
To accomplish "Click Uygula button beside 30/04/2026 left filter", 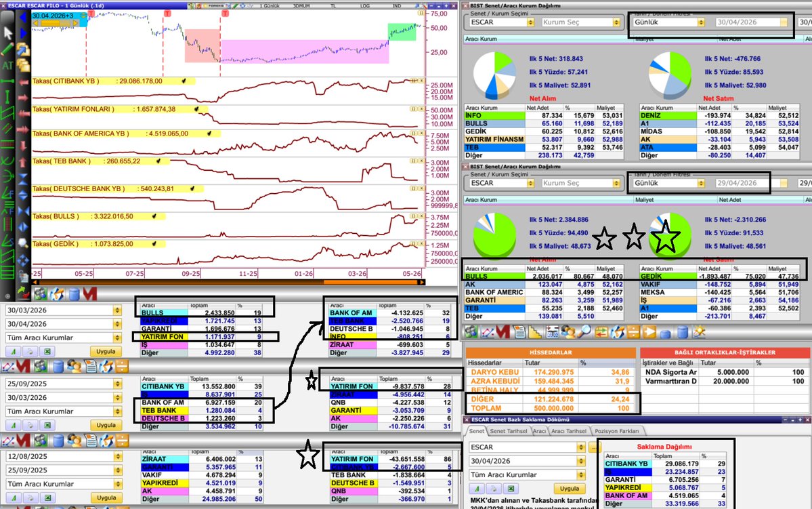I will 106,352.
